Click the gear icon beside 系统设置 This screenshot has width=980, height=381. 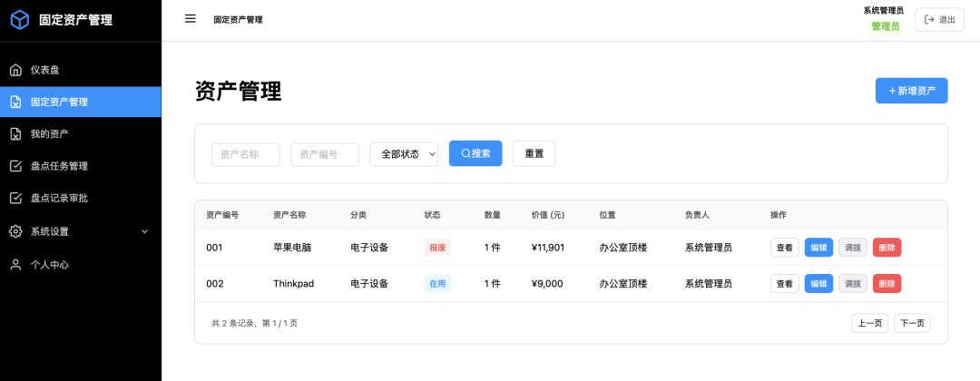(16, 231)
